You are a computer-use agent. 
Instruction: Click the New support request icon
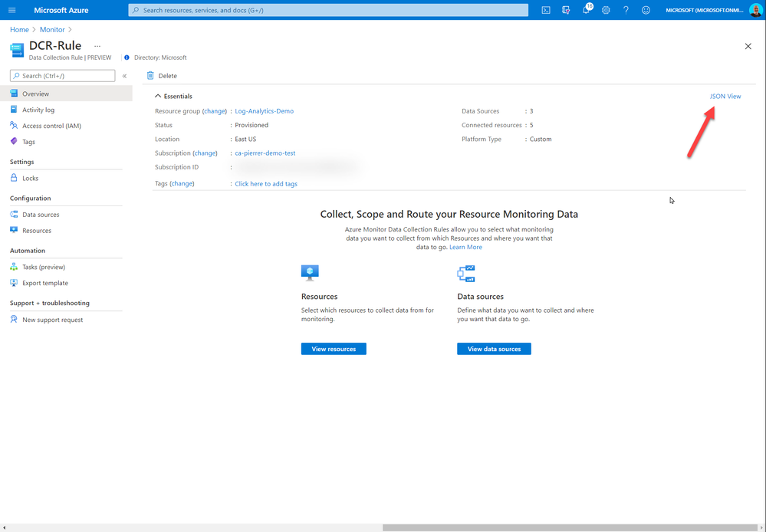pyautogui.click(x=14, y=320)
